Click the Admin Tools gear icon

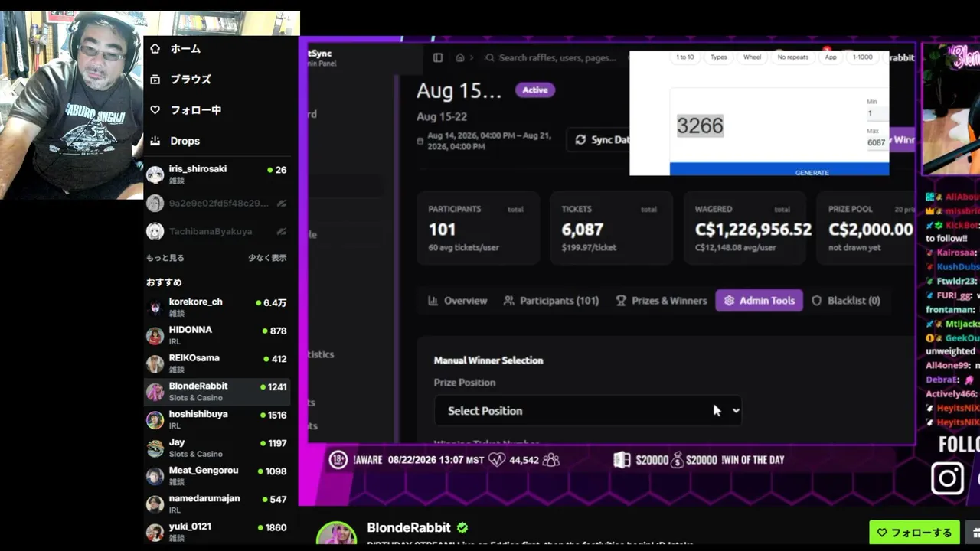729,301
